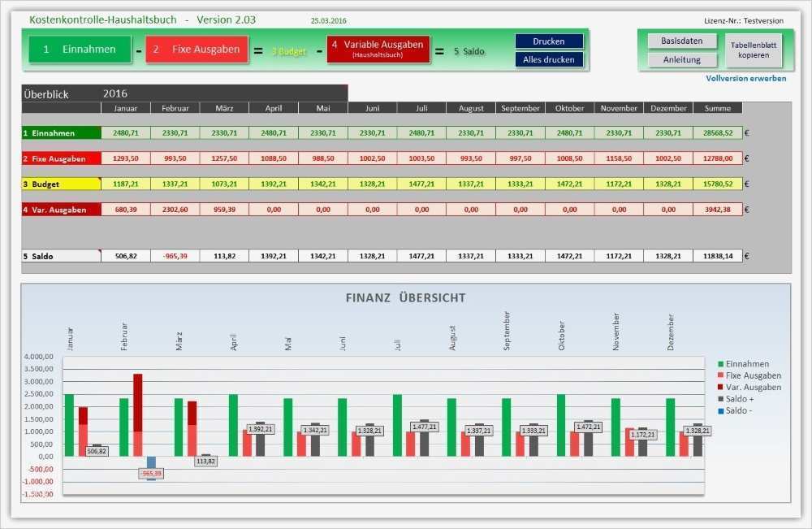Select the negative Februar Saldo value -965,39

pyautogui.click(x=175, y=255)
